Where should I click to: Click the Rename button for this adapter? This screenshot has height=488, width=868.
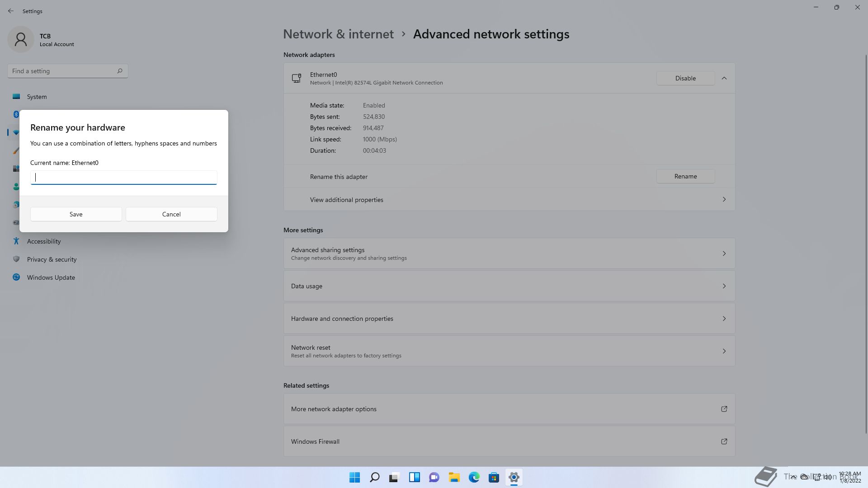click(685, 176)
